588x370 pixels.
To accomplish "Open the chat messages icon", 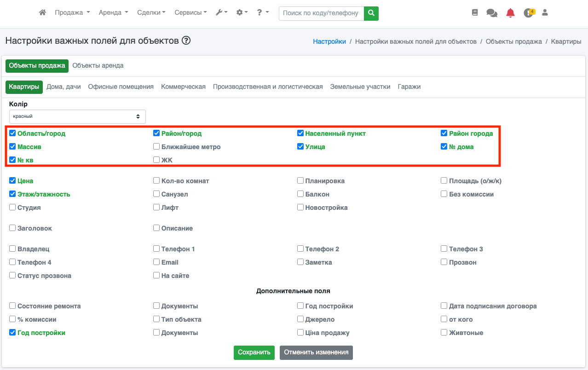I will [491, 13].
